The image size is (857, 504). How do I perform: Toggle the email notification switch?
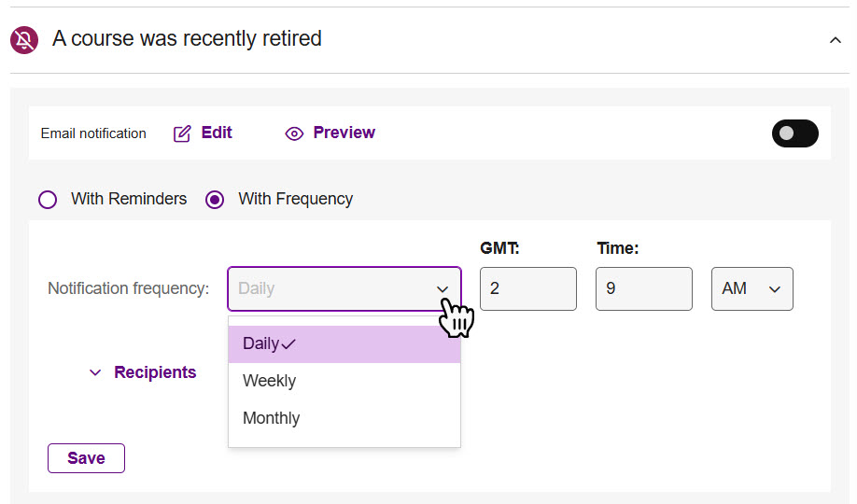794,133
